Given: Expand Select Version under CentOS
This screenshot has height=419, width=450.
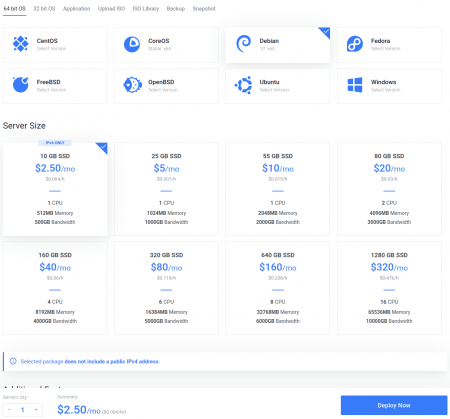Looking at the screenshot, I should coord(51,49).
